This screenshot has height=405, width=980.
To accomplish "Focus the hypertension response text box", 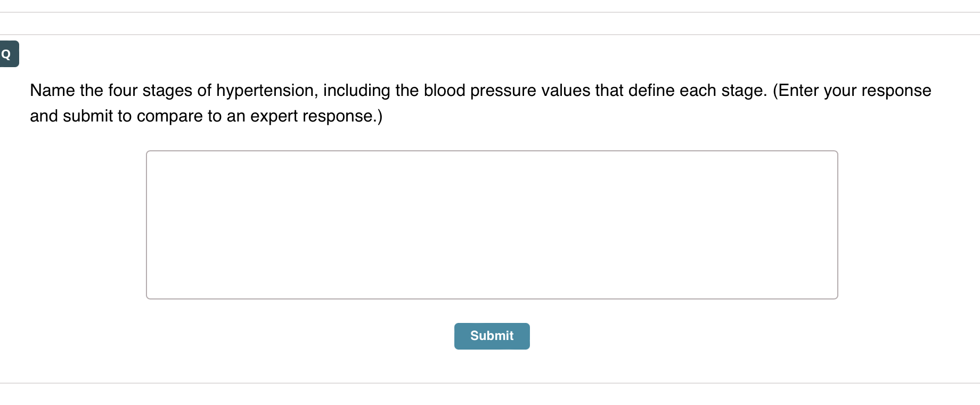I will (492, 224).
